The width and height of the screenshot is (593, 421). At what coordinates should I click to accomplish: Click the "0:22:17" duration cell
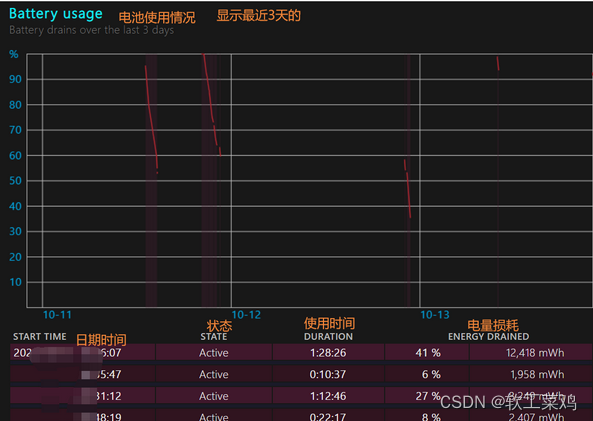coord(328,416)
